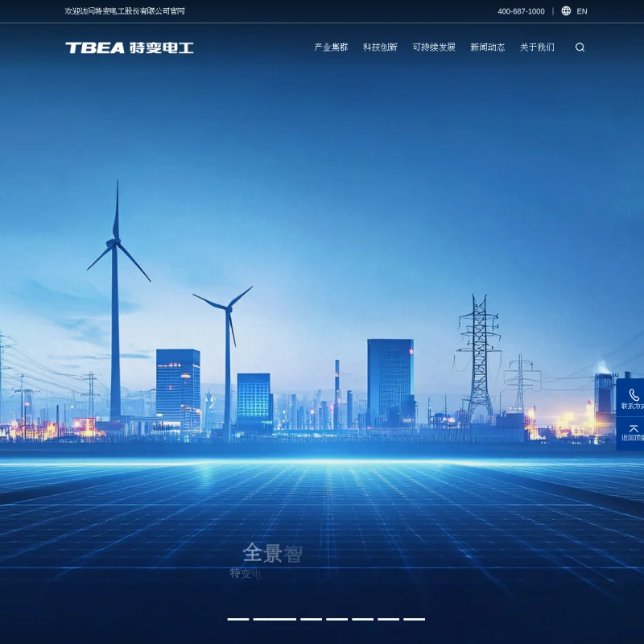
Task: Go to fifth carousel slide indicator
Action: click(x=363, y=619)
